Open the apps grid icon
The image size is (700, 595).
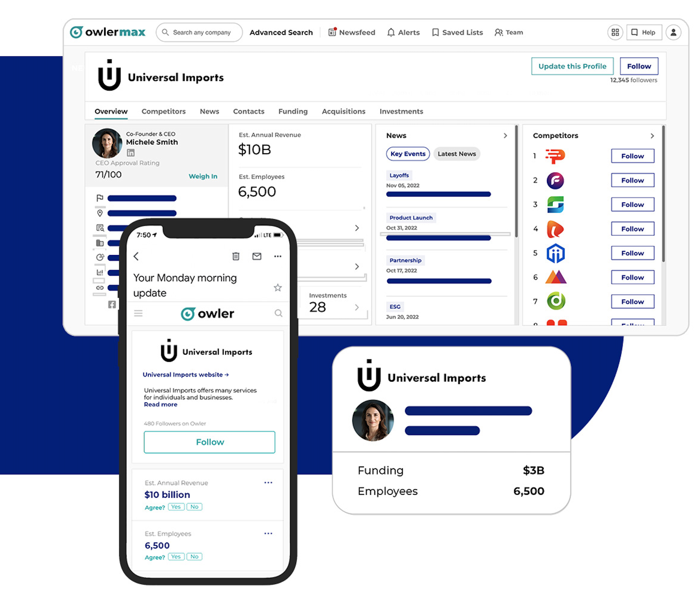615,32
